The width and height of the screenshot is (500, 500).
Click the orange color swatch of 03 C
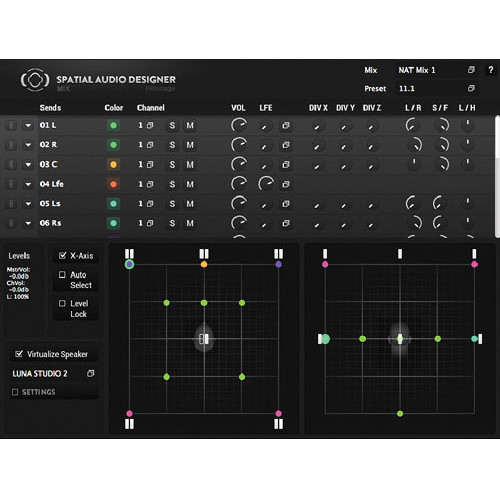pos(113,165)
